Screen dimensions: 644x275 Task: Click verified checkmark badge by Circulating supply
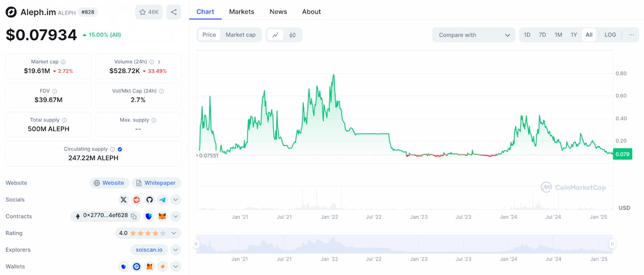coord(120,150)
